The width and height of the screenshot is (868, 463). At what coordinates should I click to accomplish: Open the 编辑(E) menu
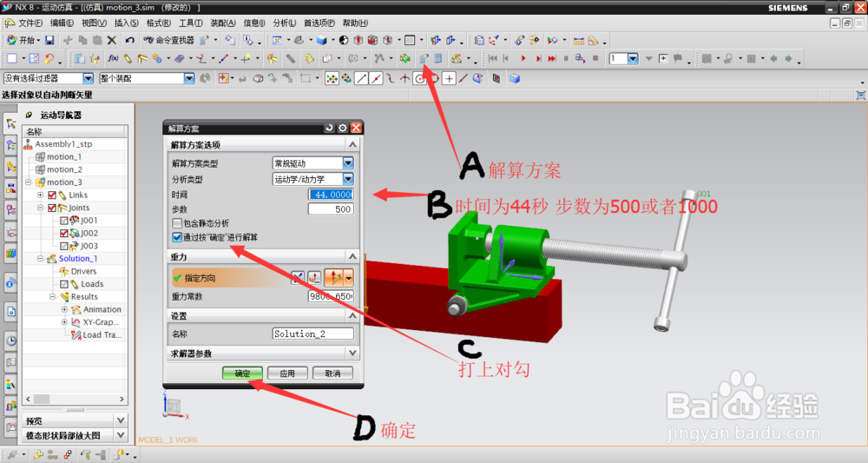[x=62, y=23]
